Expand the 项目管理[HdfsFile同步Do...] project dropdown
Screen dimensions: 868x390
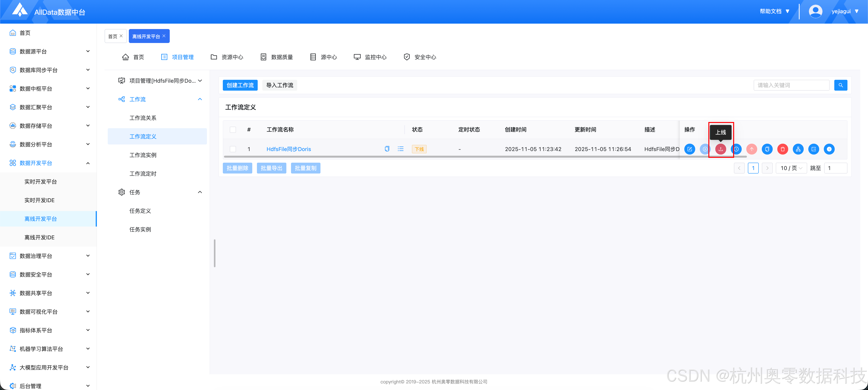(x=200, y=81)
